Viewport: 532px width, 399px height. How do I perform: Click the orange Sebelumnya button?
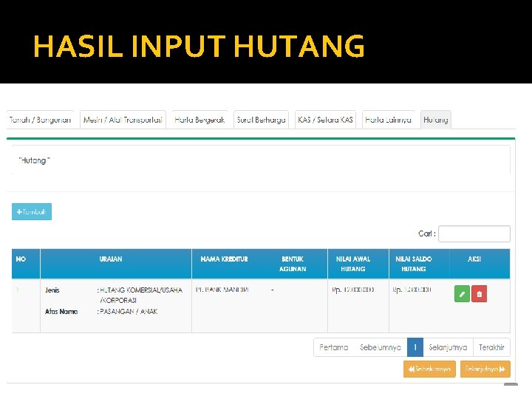[429, 369]
